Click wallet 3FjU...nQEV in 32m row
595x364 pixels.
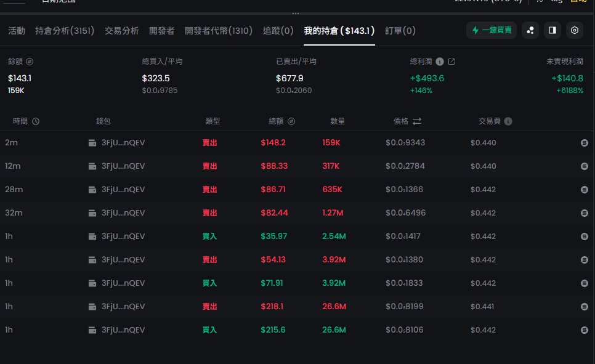123,213
